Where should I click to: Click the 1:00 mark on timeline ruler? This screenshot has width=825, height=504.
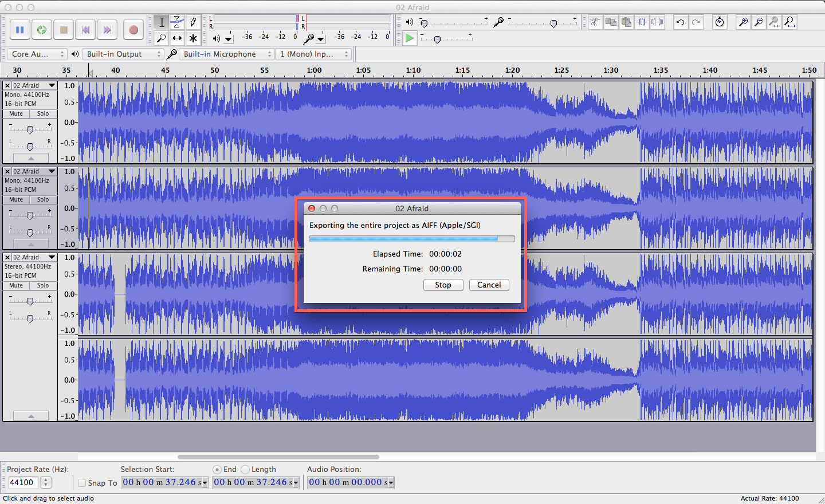tap(314, 70)
